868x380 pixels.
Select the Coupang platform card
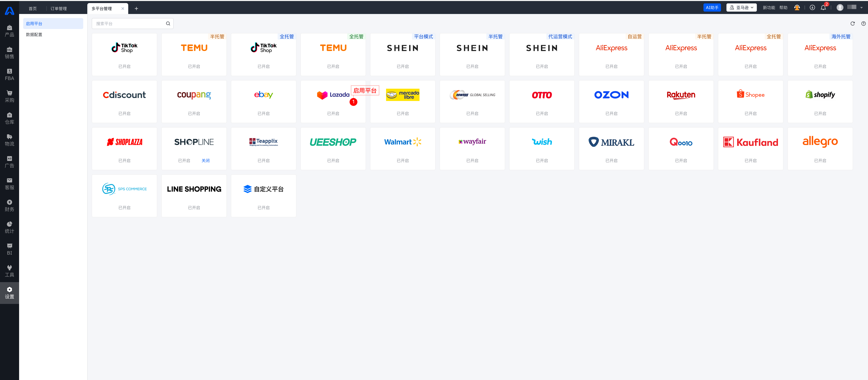point(194,101)
